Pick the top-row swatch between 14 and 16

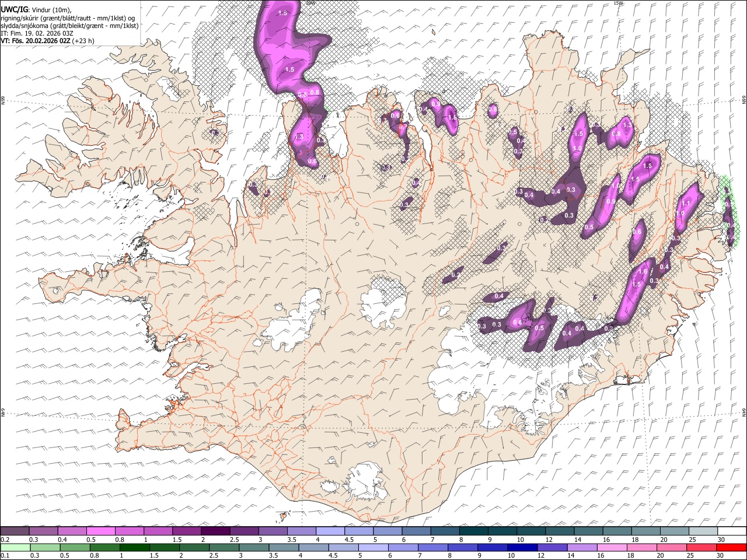click(588, 531)
